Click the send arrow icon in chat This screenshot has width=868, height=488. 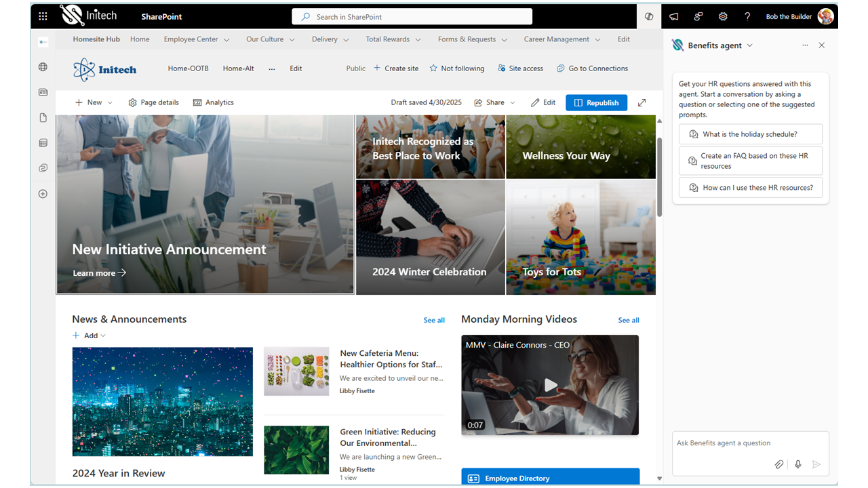(x=816, y=464)
